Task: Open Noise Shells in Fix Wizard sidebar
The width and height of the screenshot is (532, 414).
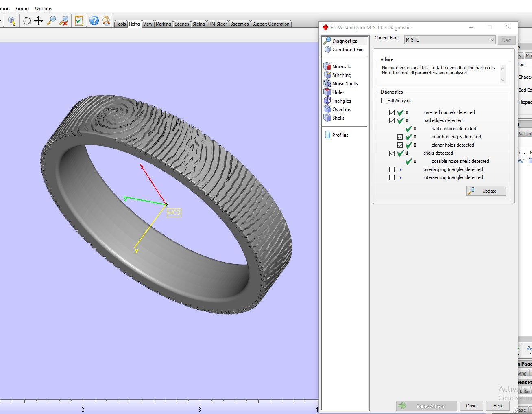Action: pyautogui.click(x=344, y=84)
